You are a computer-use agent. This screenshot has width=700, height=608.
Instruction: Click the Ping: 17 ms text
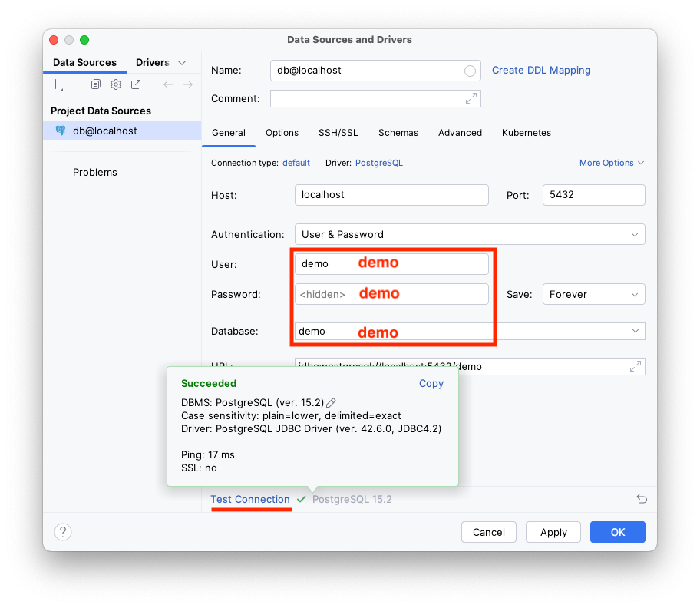click(x=207, y=455)
